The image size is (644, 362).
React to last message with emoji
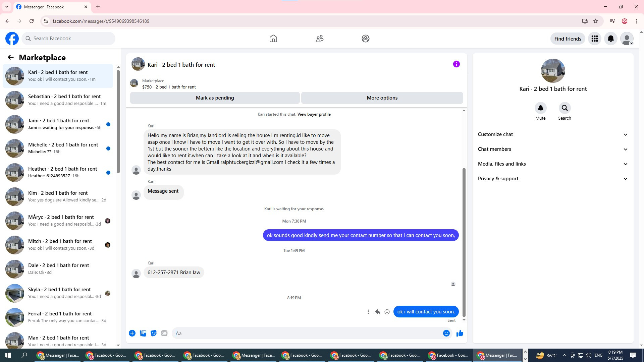click(x=387, y=312)
